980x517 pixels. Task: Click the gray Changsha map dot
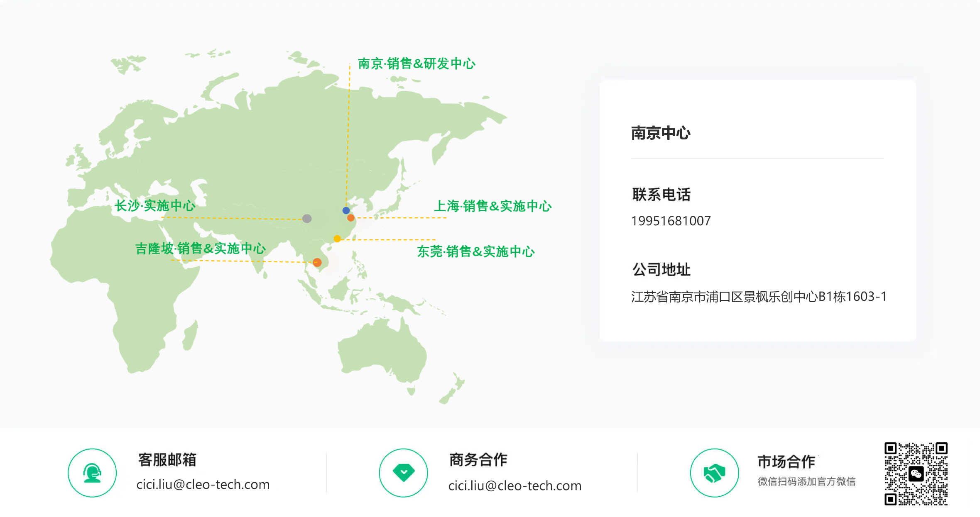(x=307, y=218)
